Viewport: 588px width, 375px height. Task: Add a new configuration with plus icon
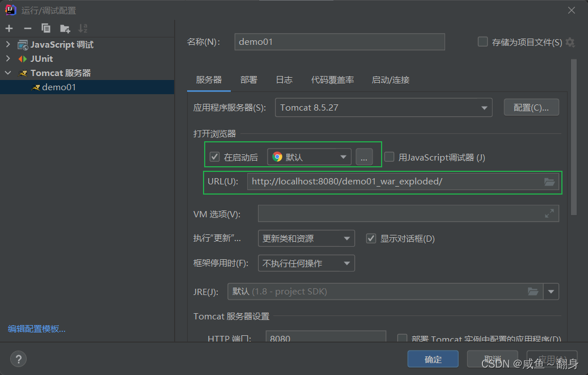click(10, 28)
